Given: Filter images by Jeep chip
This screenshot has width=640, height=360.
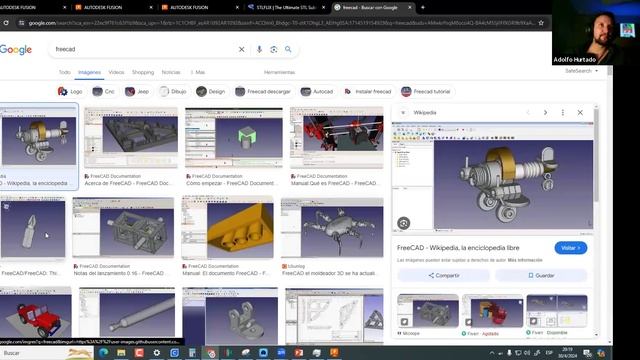Looking at the screenshot, I should 137,91.
